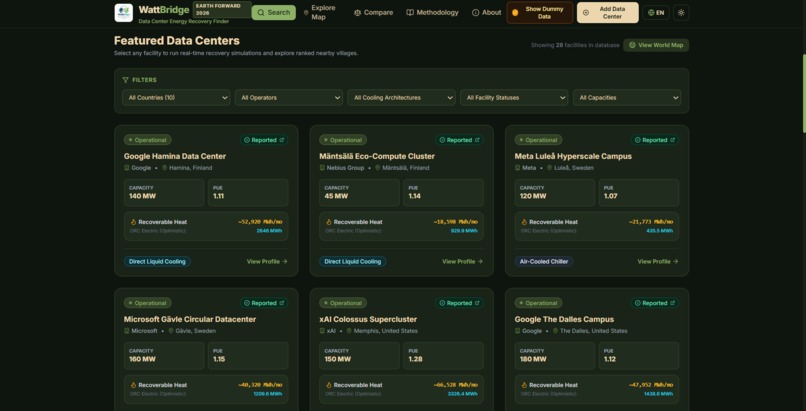Select Meta Luleå Hyperscale Campus title
This screenshot has width=806, height=411.
tap(573, 156)
